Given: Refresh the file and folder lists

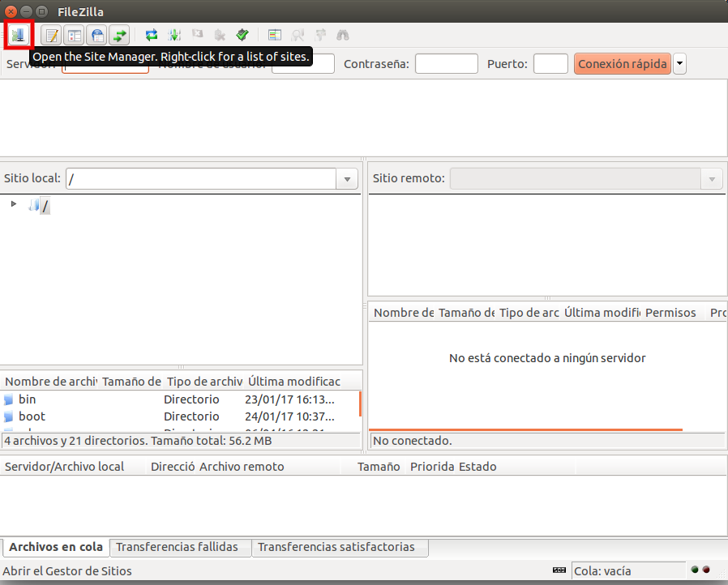Looking at the screenshot, I should coord(152,35).
